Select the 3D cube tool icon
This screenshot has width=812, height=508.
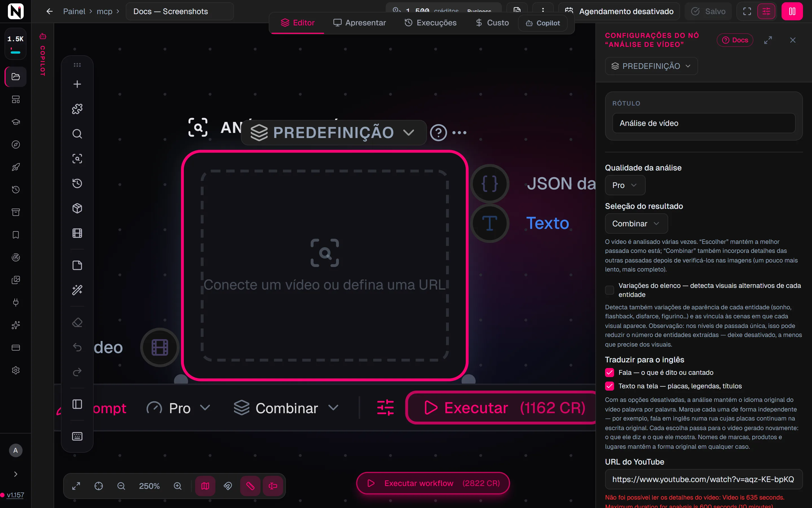[x=77, y=208]
